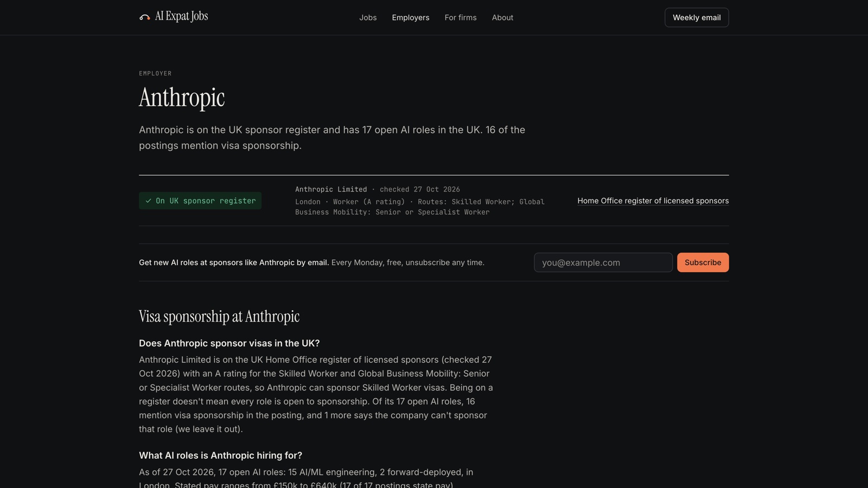Click the EMPLOYER label above the heading
The width and height of the screenshot is (868, 488).
(155, 73)
